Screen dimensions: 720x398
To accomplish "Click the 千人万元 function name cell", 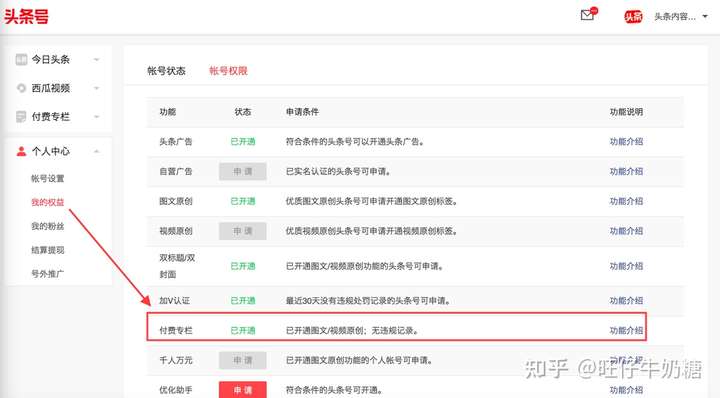I will click(x=175, y=360).
